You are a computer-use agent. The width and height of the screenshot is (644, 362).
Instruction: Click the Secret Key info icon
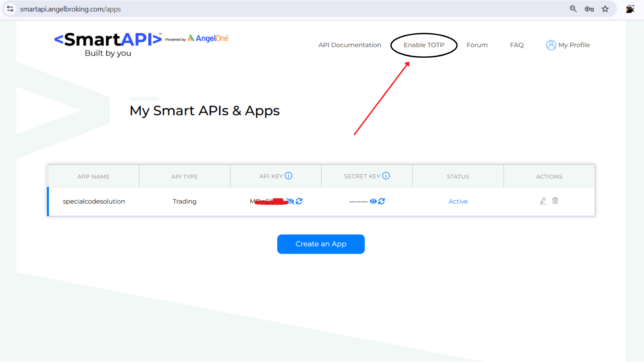[386, 176]
